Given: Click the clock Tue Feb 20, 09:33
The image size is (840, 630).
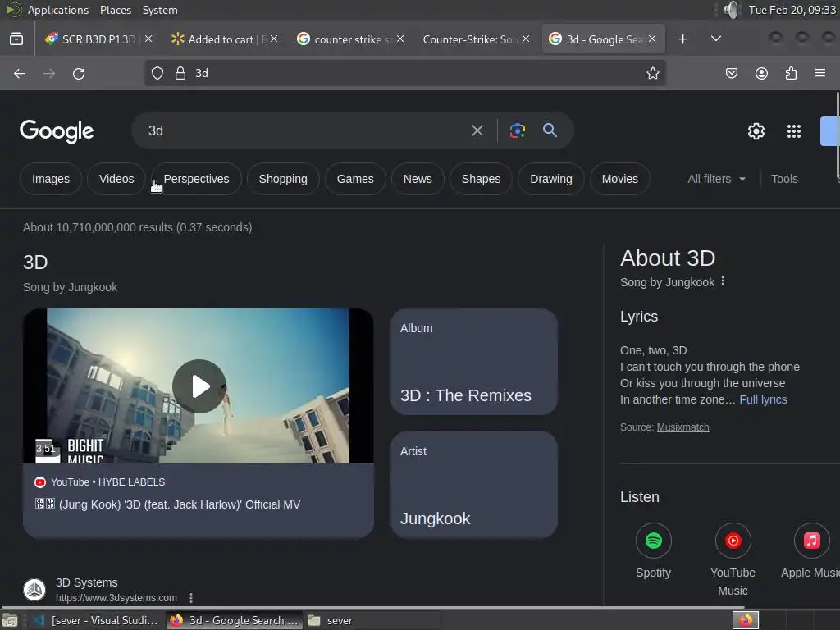Looking at the screenshot, I should 792,10.
